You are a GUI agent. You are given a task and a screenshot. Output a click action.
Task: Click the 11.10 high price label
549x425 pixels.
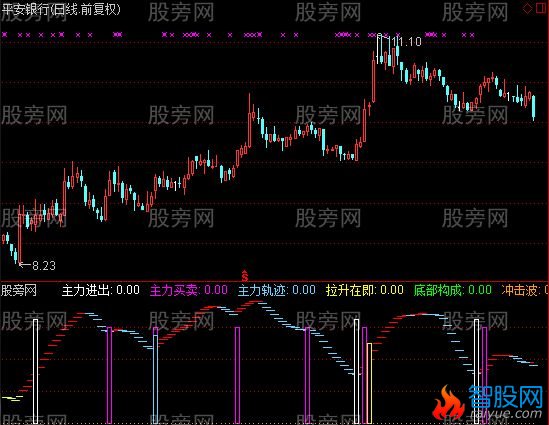[406, 42]
